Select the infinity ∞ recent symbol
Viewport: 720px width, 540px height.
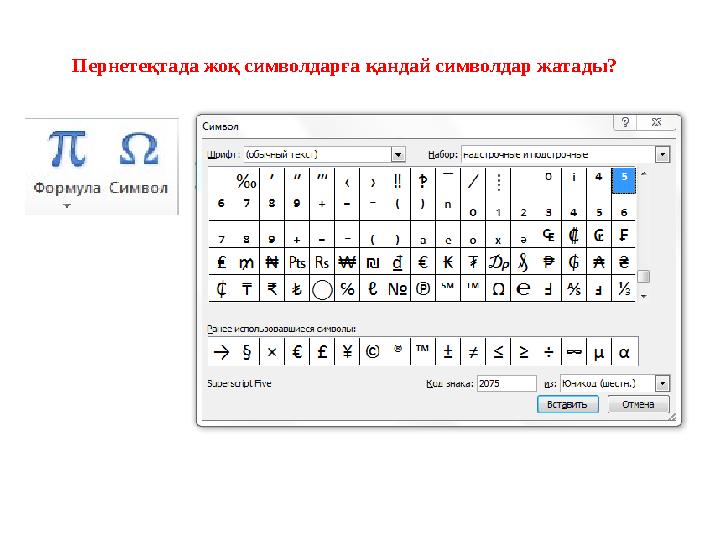pos(574,352)
